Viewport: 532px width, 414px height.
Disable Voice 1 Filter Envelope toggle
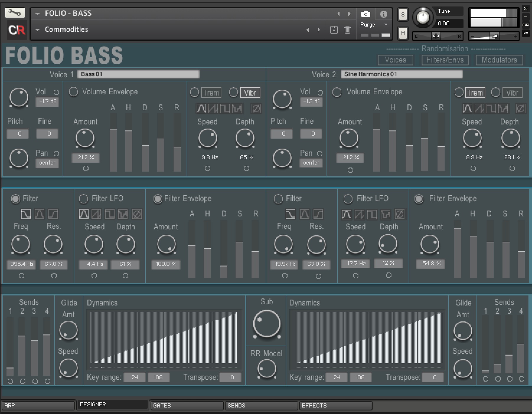(x=158, y=199)
